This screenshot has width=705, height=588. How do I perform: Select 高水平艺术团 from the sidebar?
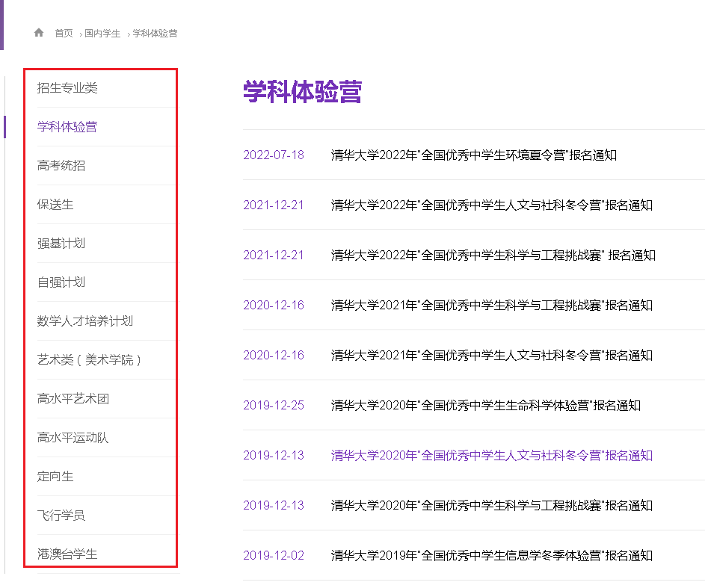pos(73,398)
